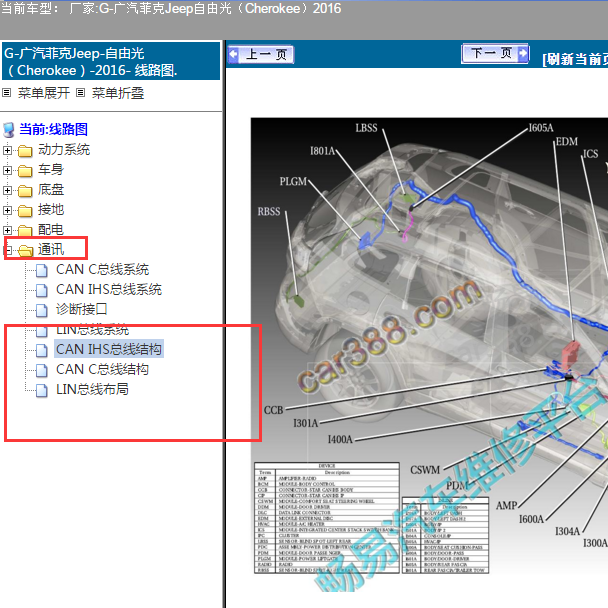This screenshot has width=608, height=608.
Task: Click the I400A connector label
Action: tap(340, 440)
